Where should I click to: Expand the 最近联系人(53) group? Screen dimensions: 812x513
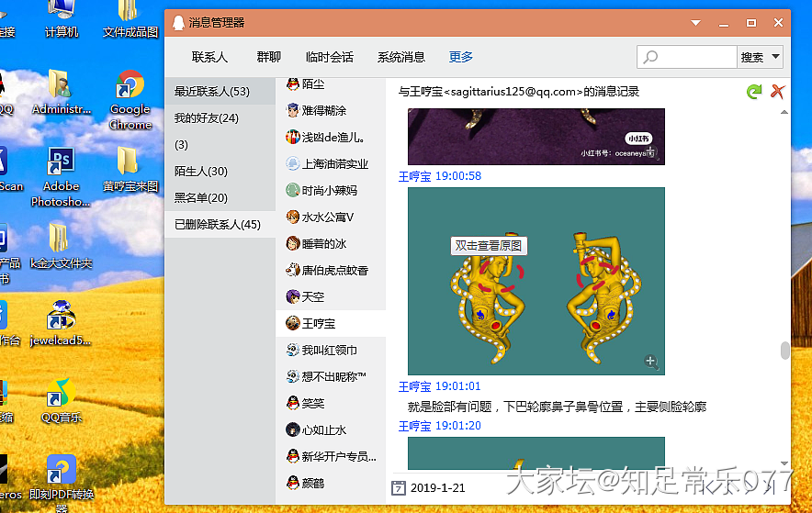212,91
